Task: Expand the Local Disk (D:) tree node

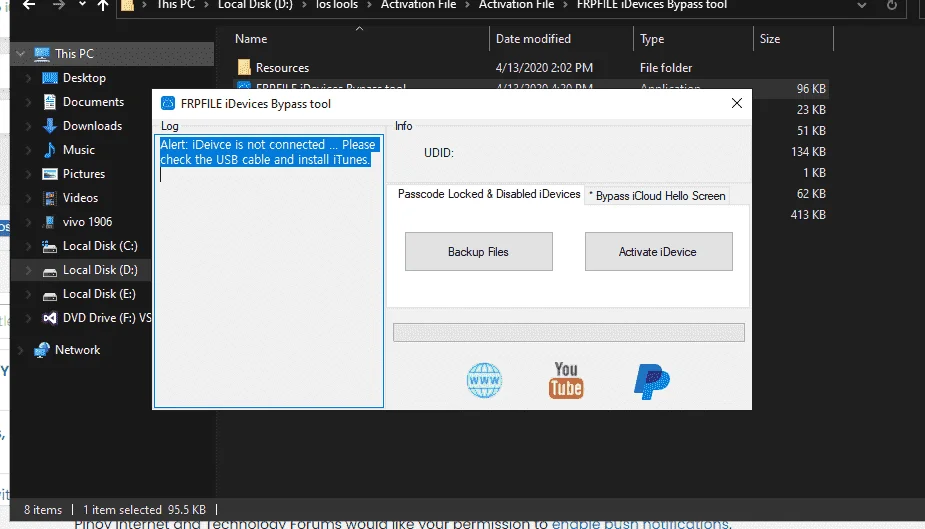Action: pos(28,270)
